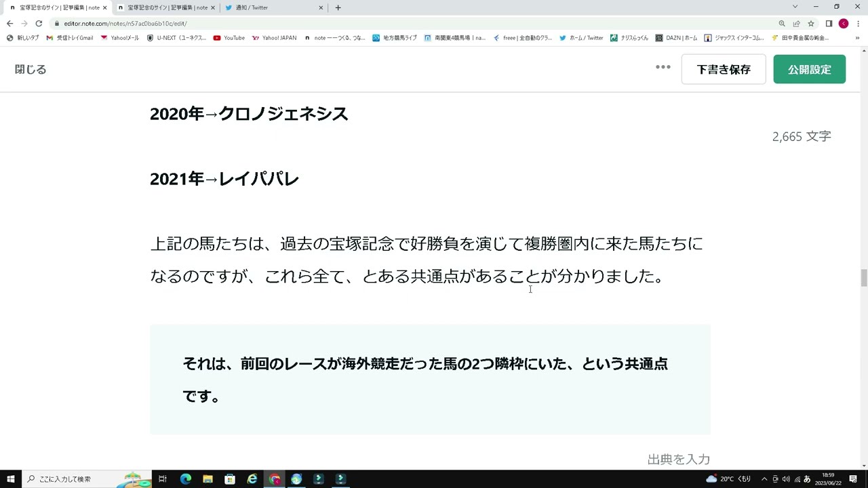Expand the Chrome profile menu
The image size is (868, 488).
point(843,23)
